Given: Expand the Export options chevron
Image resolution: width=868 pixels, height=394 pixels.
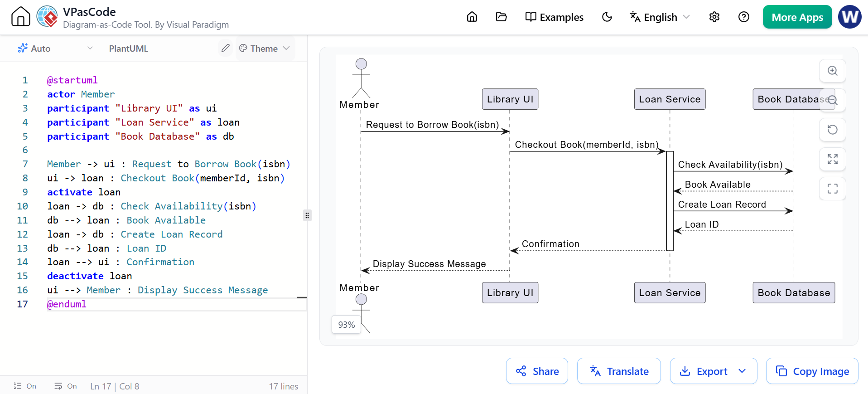Looking at the screenshot, I should coord(742,371).
